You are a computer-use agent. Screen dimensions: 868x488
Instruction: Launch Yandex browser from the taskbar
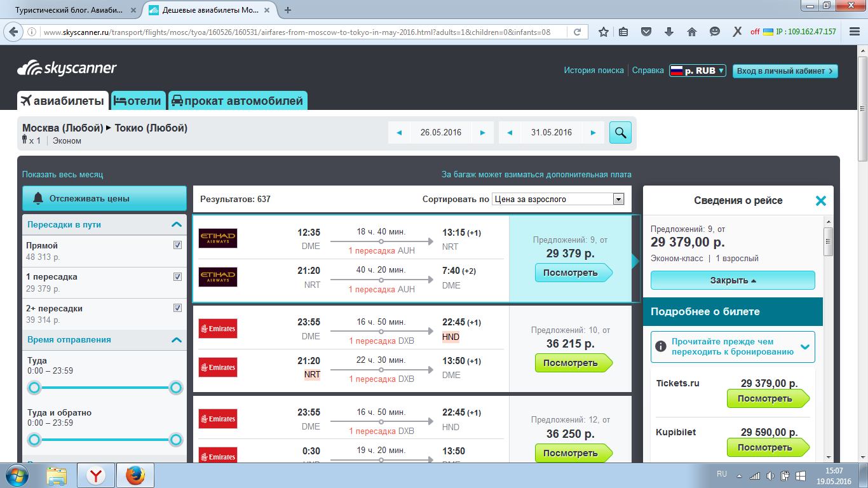click(x=96, y=475)
